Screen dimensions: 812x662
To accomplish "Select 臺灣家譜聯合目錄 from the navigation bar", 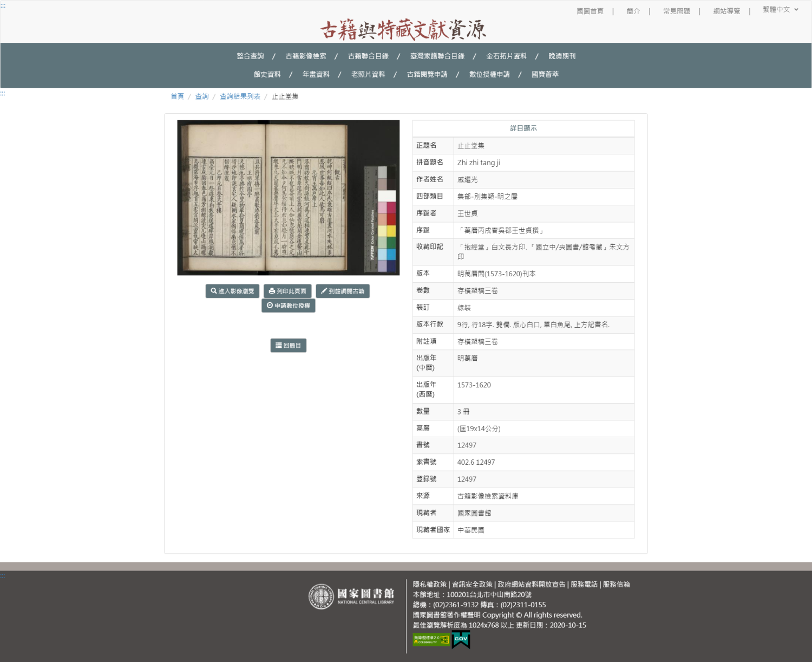I will [437, 56].
